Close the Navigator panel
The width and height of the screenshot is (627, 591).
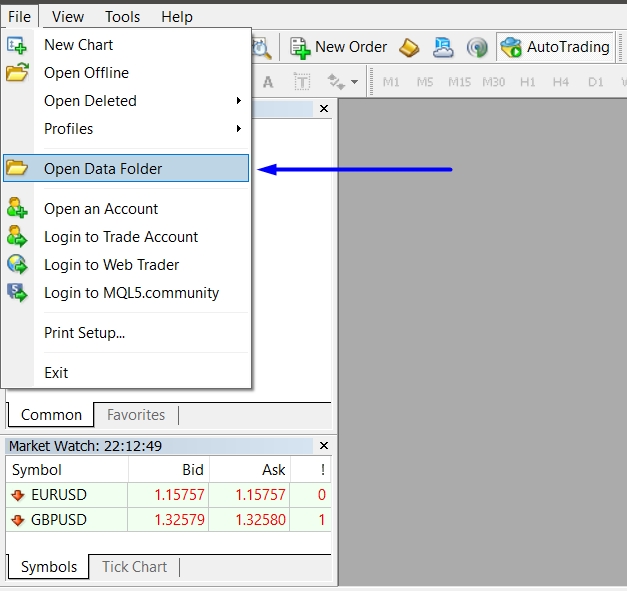click(324, 108)
